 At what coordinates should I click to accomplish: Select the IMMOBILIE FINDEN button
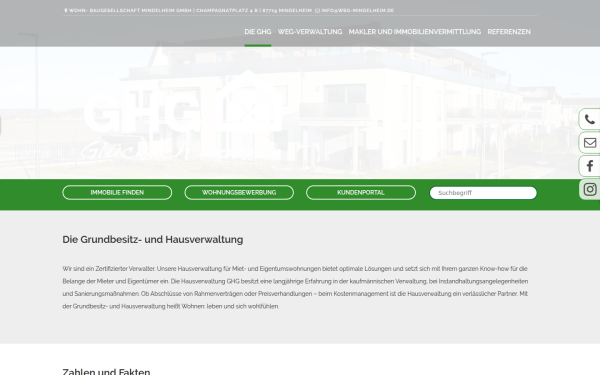click(117, 192)
